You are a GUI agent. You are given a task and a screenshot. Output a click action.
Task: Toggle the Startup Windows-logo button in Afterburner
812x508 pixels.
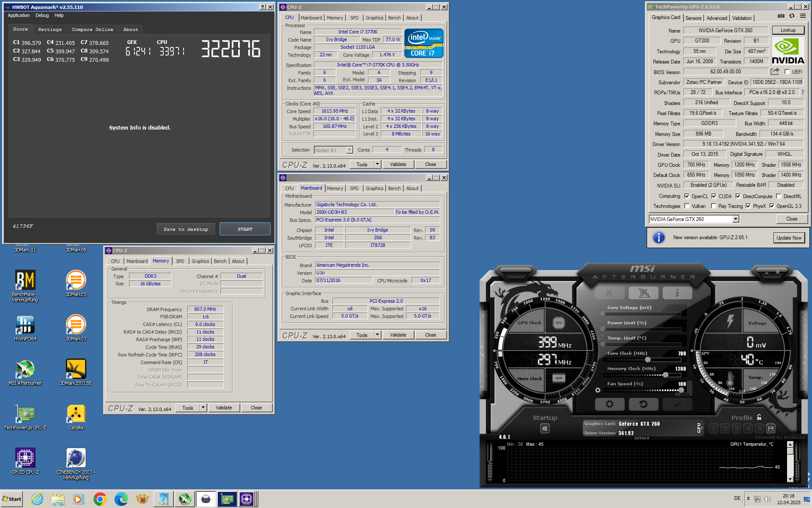[x=545, y=429]
